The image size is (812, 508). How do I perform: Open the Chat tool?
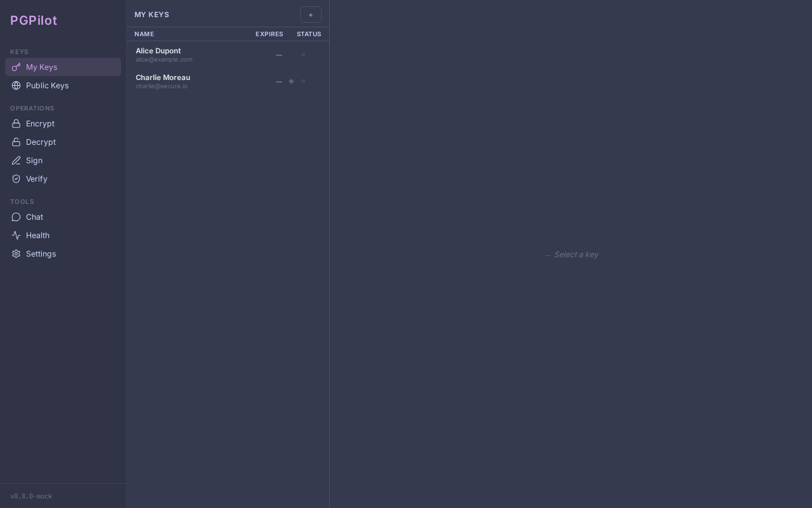pos(63,217)
